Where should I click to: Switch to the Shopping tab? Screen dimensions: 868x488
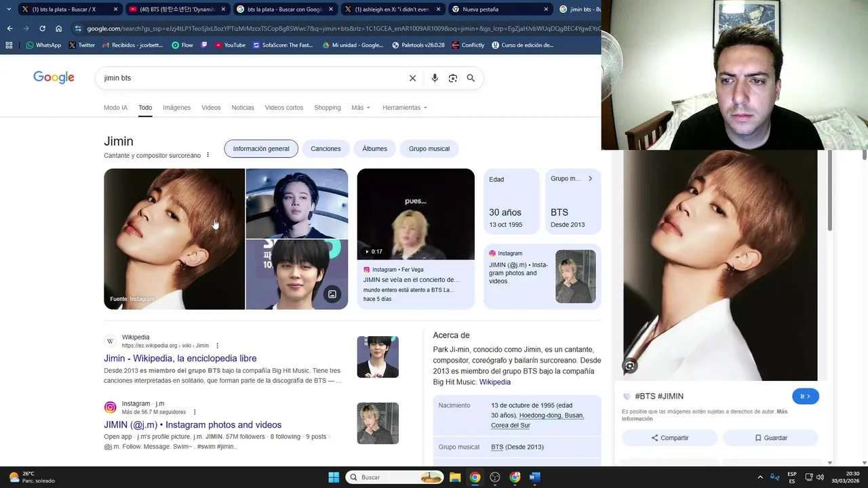point(328,108)
